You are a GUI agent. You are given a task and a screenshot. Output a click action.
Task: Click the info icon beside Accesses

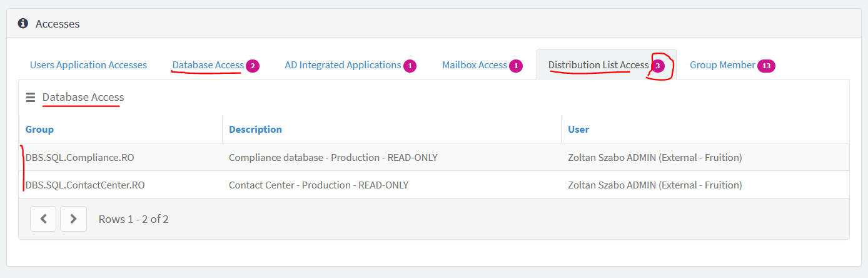coord(23,24)
